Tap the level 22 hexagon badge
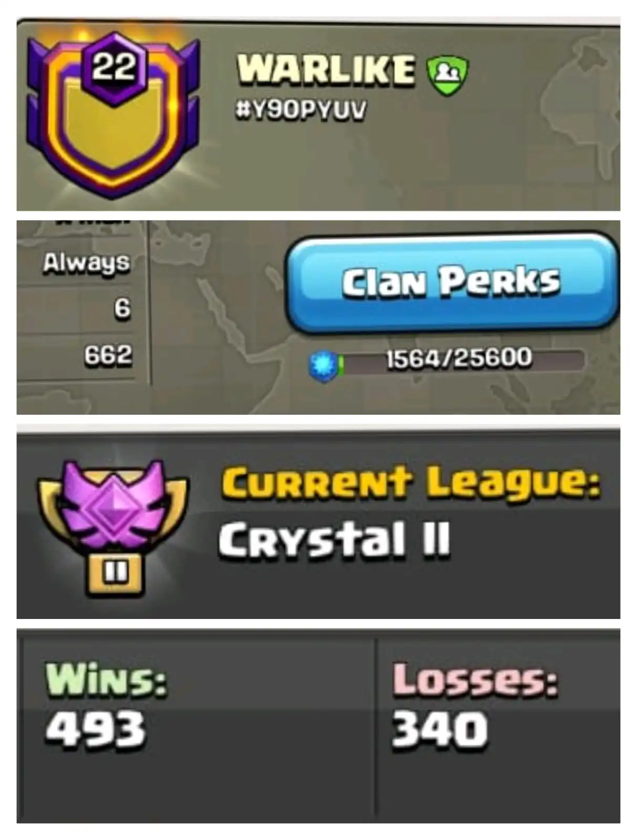637x840 pixels. pyautogui.click(x=114, y=68)
